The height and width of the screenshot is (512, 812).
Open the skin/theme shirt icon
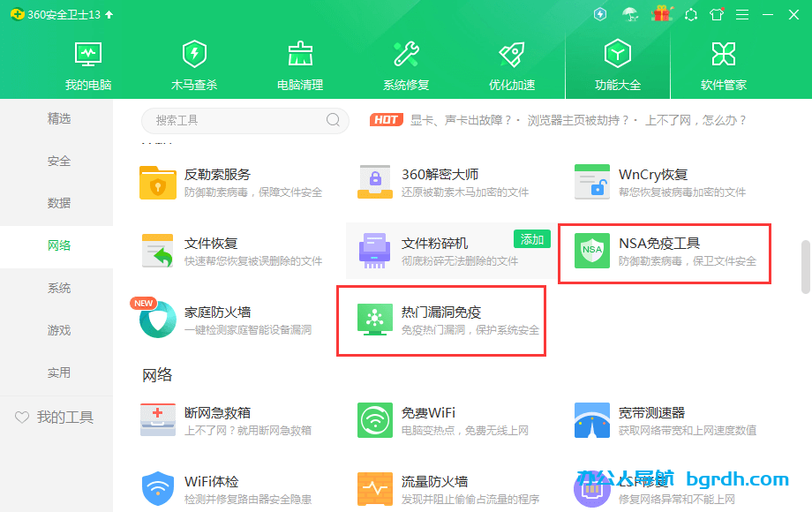[717, 14]
